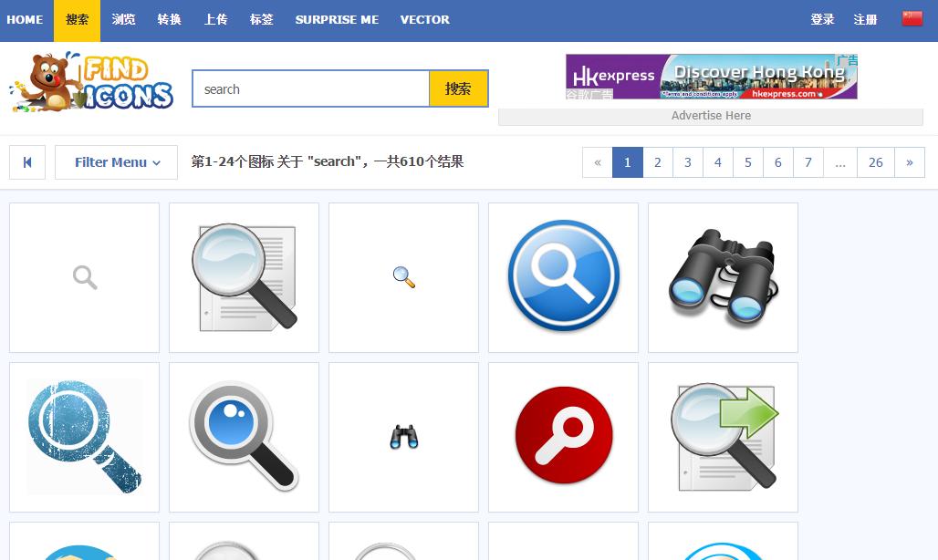Image resolution: width=938 pixels, height=560 pixels.
Task: Click the results count text mentioning 610
Action: 328,161
